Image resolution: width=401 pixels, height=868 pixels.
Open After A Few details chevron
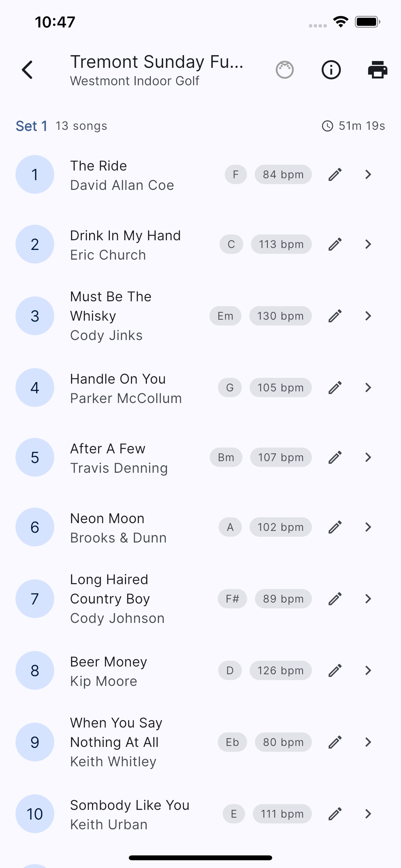pyautogui.click(x=368, y=457)
